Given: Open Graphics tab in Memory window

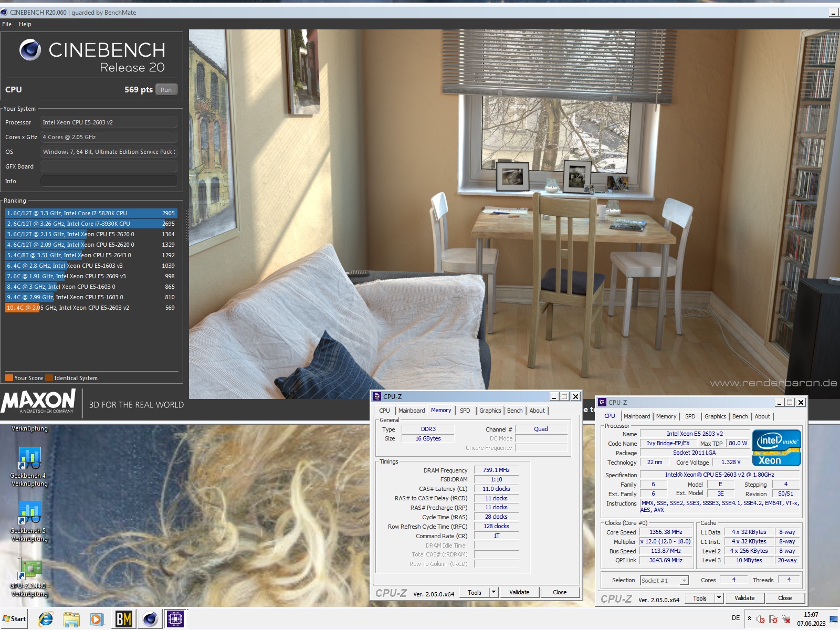Looking at the screenshot, I should [490, 411].
